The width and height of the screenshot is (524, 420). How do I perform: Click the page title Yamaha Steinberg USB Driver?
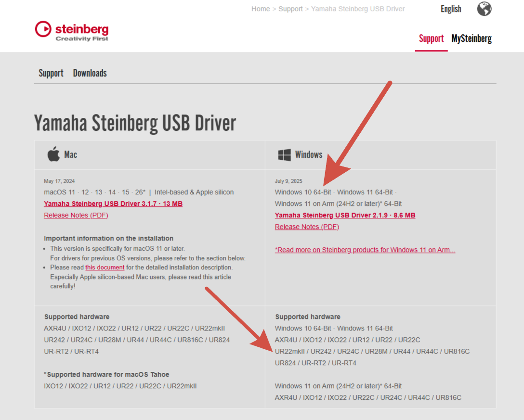coord(135,123)
